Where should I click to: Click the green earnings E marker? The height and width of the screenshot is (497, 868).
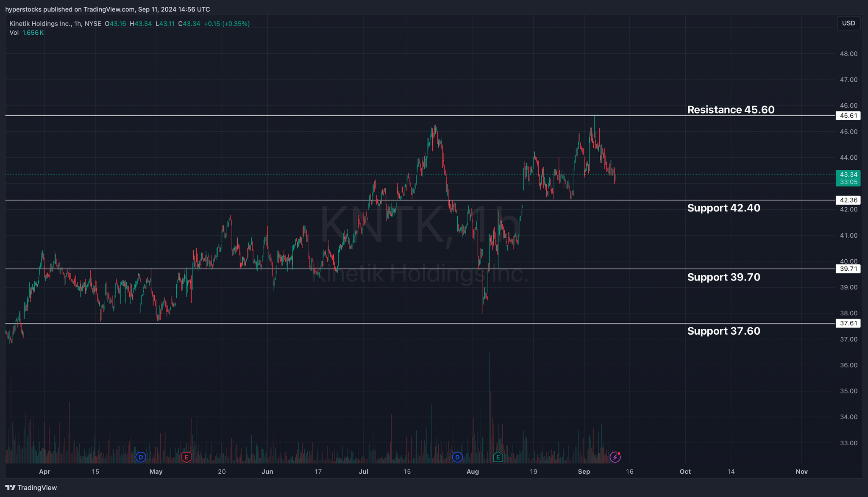click(x=498, y=457)
